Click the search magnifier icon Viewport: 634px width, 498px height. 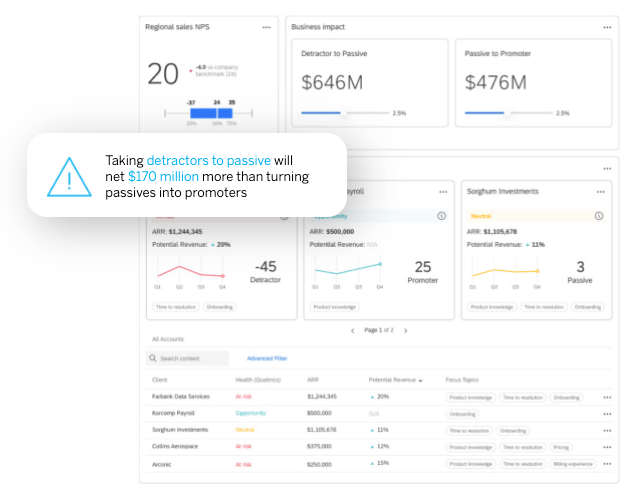152,358
